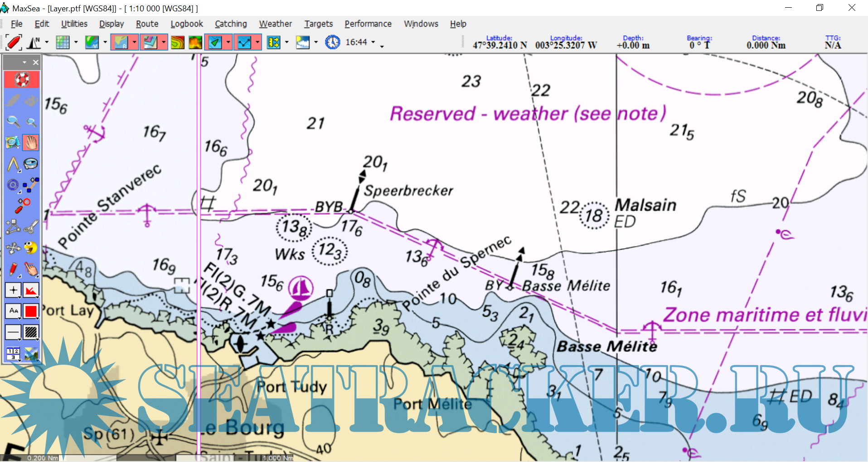868x462 pixels.
Task: Open the weather display dropdown arrow
Action: [x=316, y=43]
